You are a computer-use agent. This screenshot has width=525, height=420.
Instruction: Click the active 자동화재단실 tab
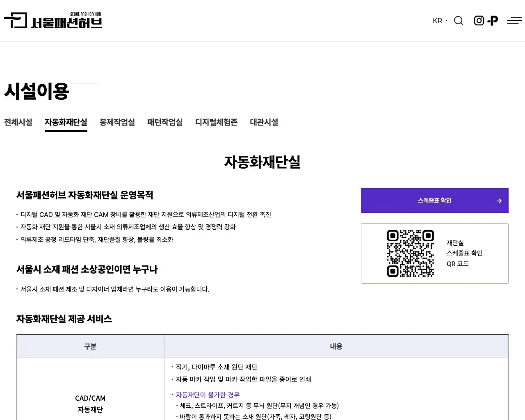point(66,122)
